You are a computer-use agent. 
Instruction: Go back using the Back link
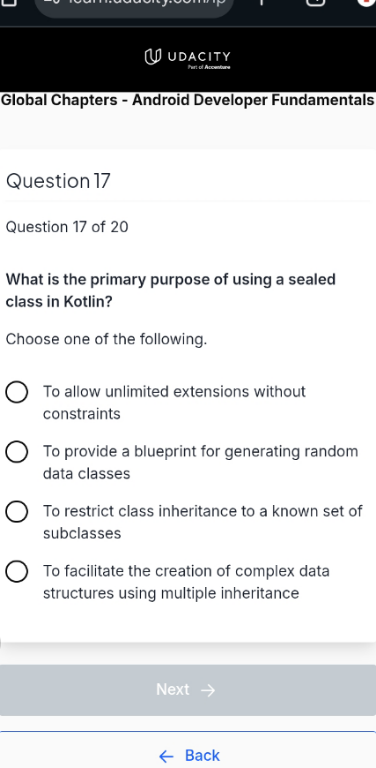(x=189, y=756)
